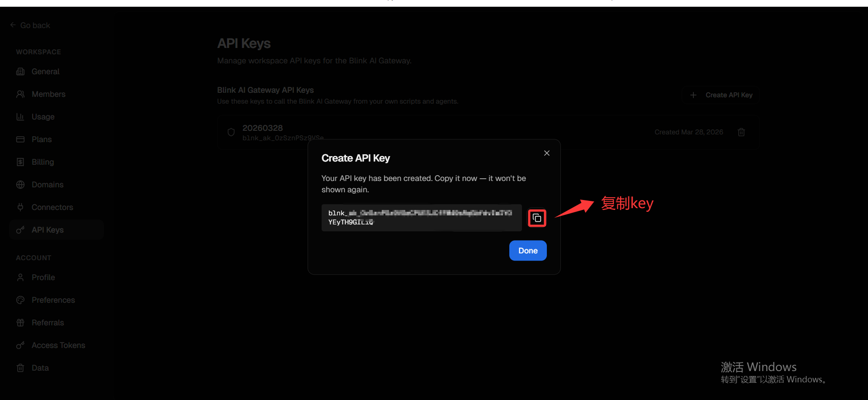
Task: Select the blnk_ak_OzSznPSz9VSe key prefix text
Action: (283, 138)
